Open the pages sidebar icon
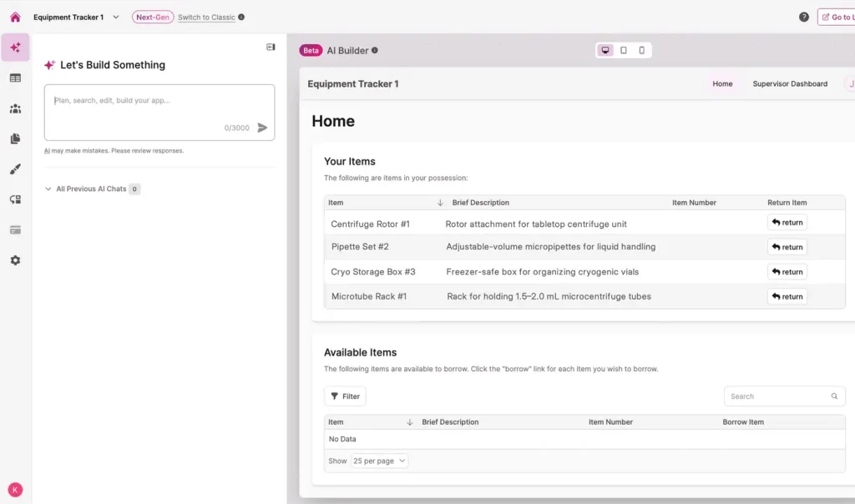The width and height of the screenshot is (855, 504). (x=15, y=139)
